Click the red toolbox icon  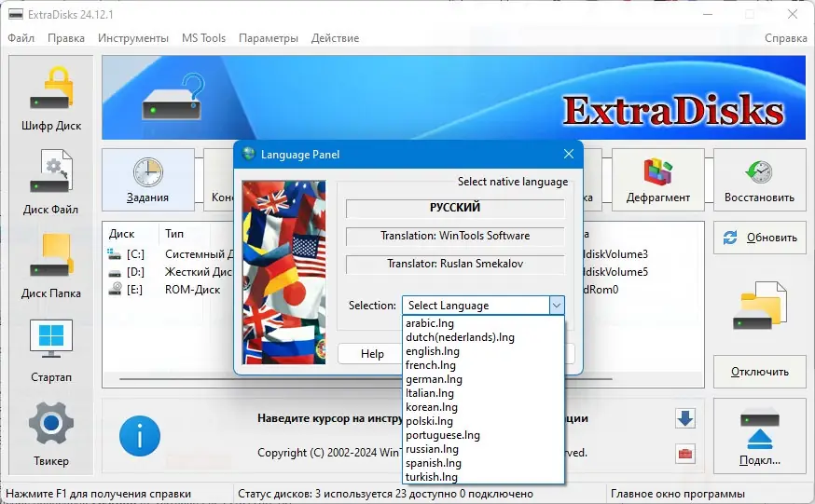point(685,454)
